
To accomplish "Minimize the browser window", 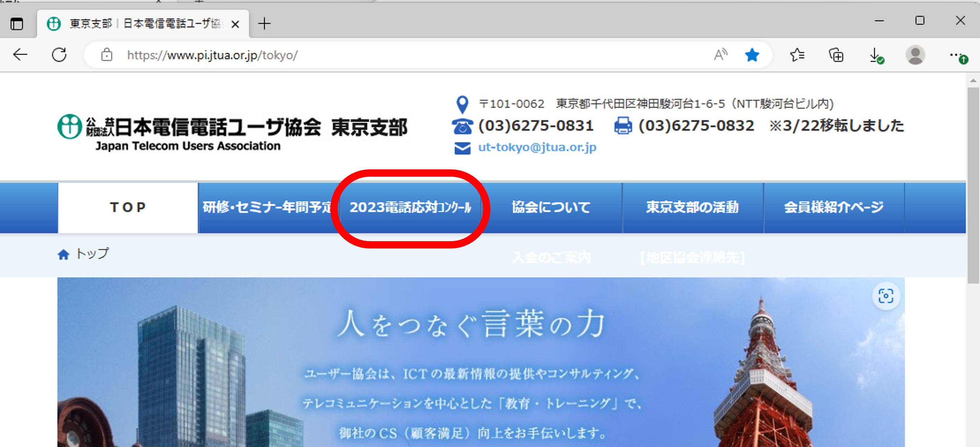I will pos(879,21).
